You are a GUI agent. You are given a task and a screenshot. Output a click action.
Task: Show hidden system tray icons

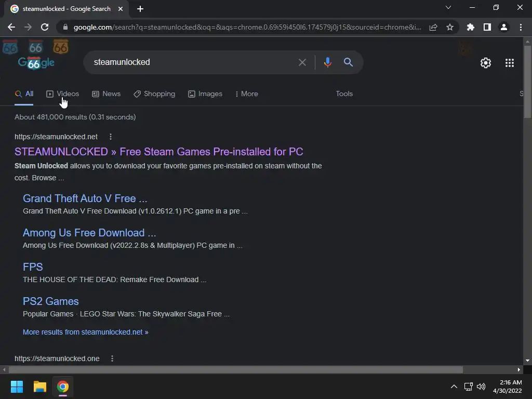[x=454, y=387]
